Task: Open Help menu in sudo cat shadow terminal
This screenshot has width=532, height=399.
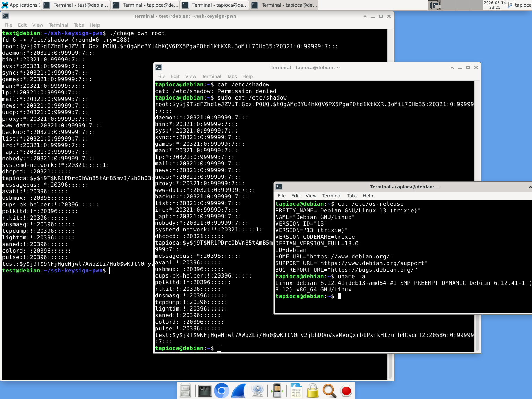Action: [248, 76]
